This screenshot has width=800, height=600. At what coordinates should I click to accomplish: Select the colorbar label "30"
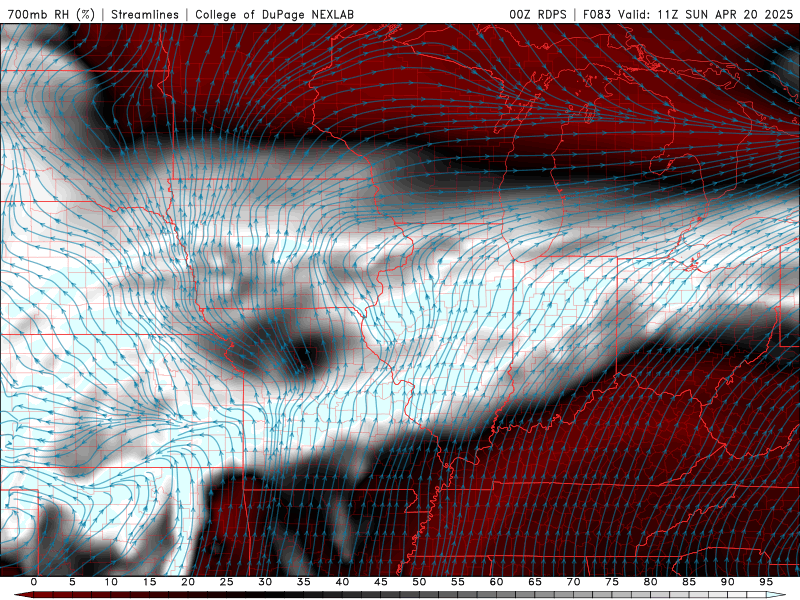[x=265, y=582]
